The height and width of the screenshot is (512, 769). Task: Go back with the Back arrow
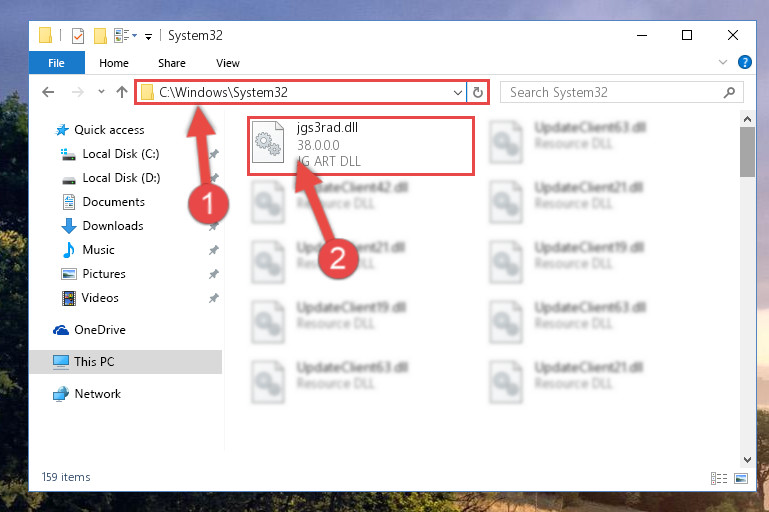48,92
